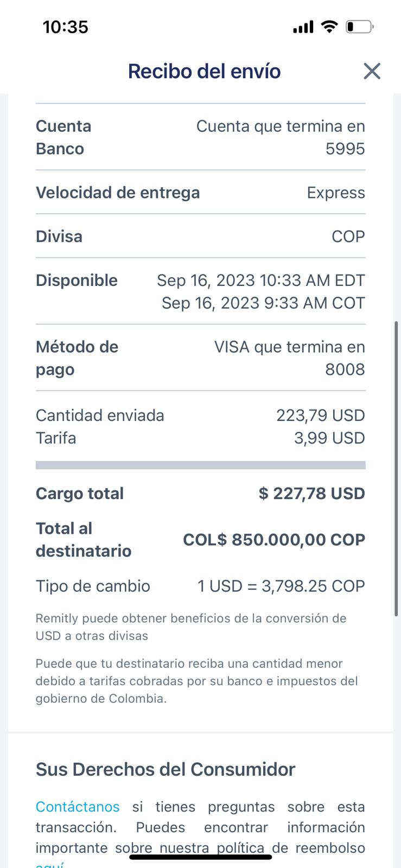
Task: Tap the Cuenta que termina en 5995 value
Action: (x=281, y=137)
